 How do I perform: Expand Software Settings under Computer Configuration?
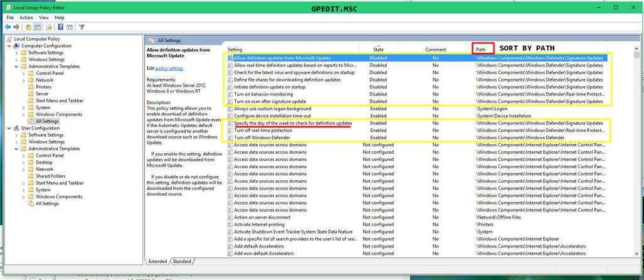17,53
